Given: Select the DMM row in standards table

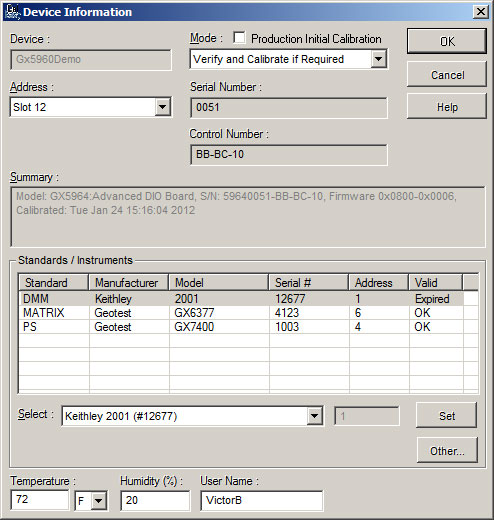Looking at the screenshot, I should (x=241, y=299).
